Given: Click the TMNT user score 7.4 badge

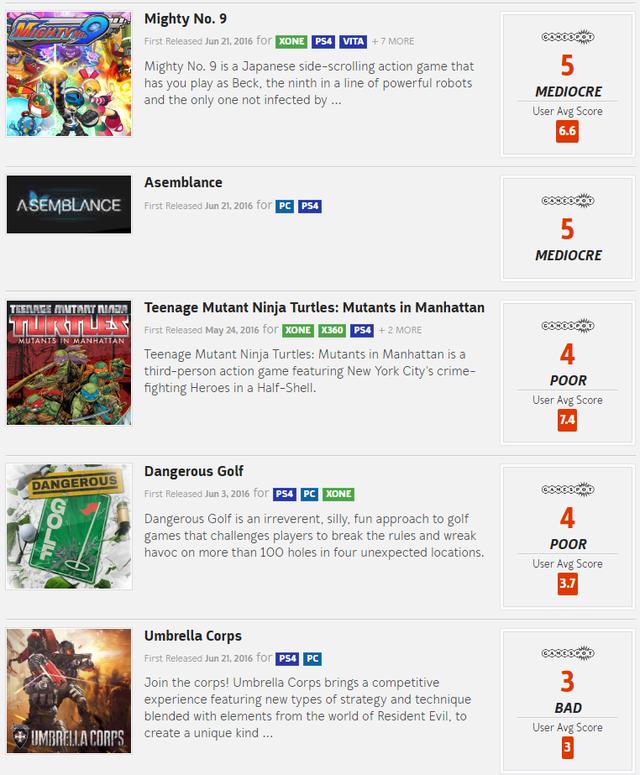Looking at the screenshot, I should 567,420.
